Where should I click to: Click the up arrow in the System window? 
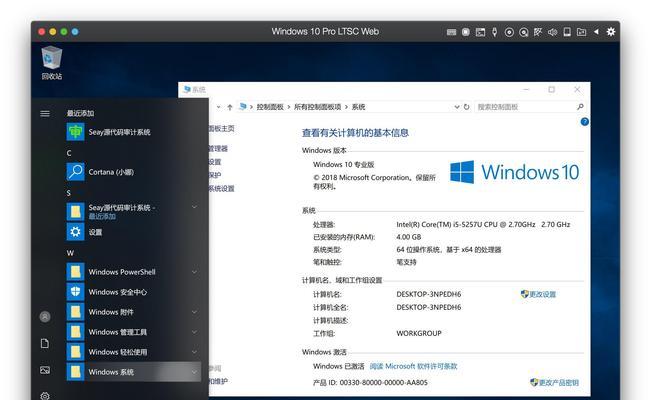coord(230,107)
